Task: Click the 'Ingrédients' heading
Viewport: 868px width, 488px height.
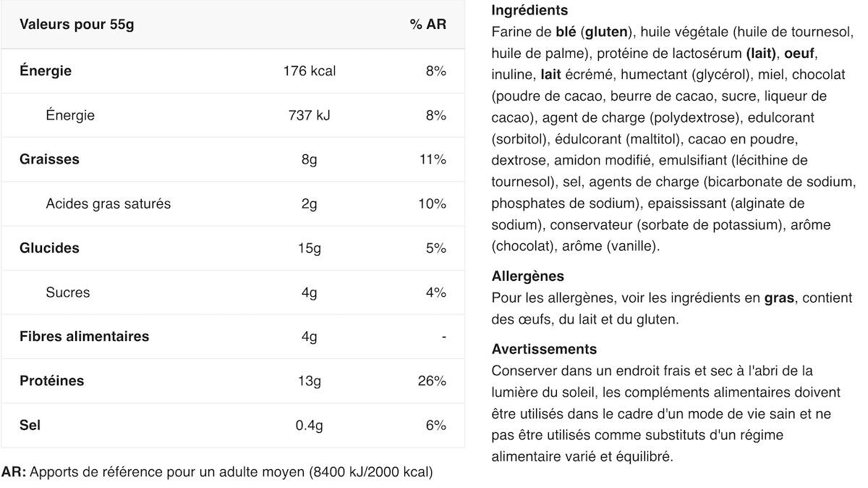Action: click(x=529, y=11)
